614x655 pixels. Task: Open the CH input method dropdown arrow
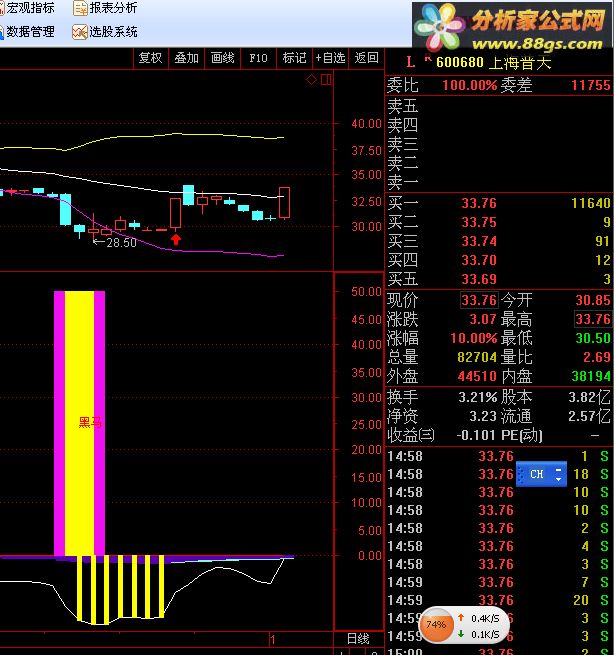click(x=558, y=479)
